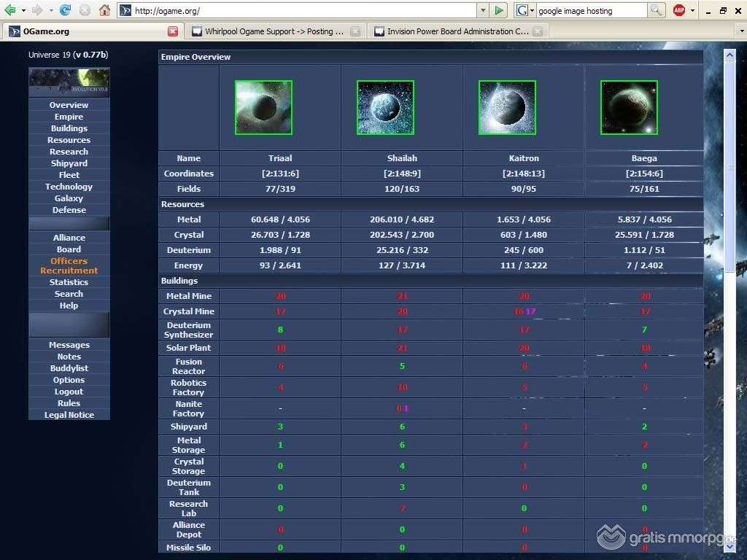
Task: Go to the Galaxy page
Action: pos(69,198)
